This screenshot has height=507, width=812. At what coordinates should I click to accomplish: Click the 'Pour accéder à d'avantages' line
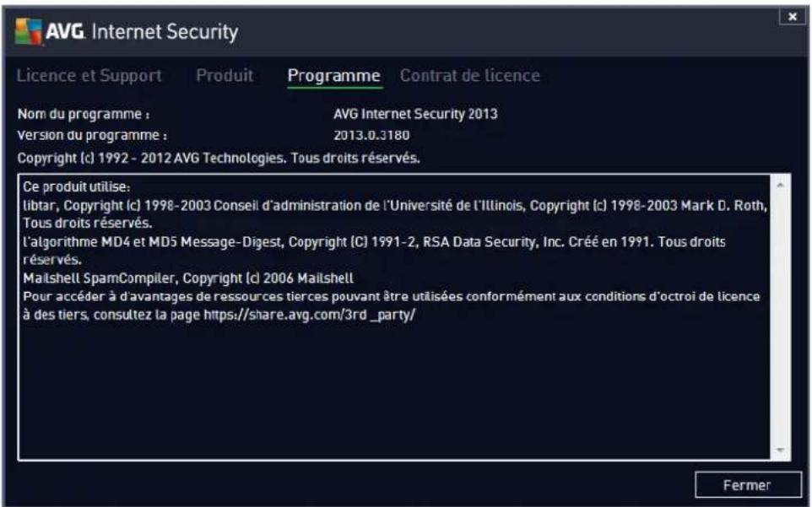pyautogui.click(x=392, y=296)
